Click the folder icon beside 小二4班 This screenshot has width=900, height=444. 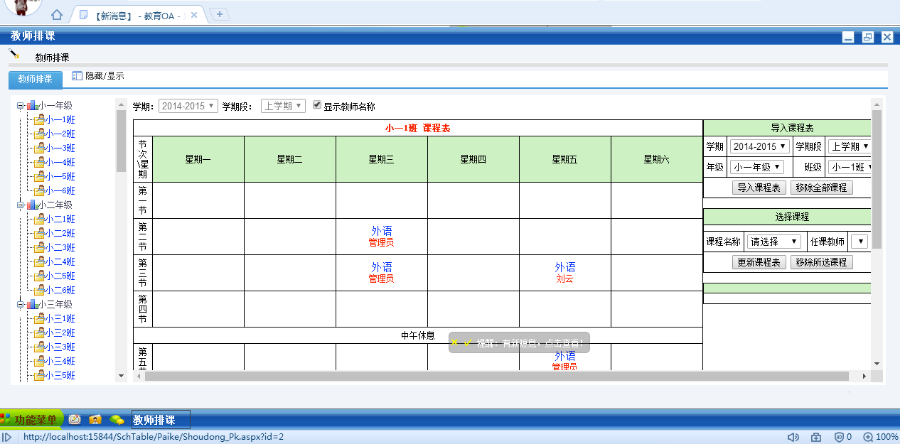(x=39, y=262)
